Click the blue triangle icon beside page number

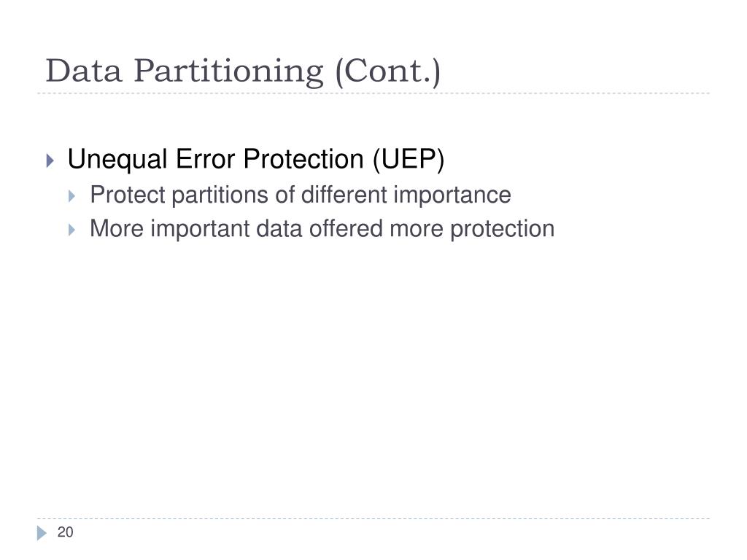pos(42,533)
